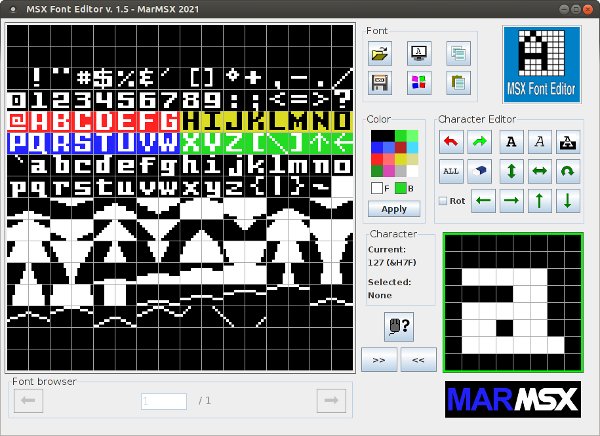600x436 pixels.
Task: Redo with the green curved arrow
Action: (x=479, y=142)
